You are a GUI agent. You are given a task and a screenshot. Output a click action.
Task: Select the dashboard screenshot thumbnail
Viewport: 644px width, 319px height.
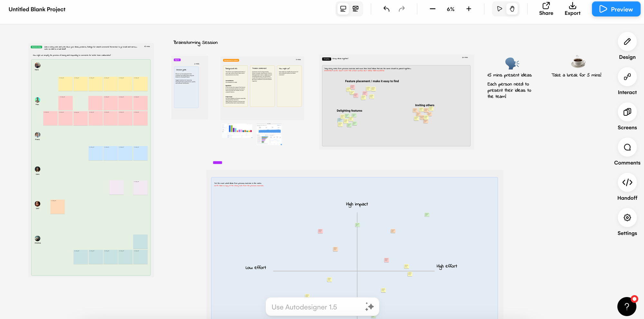tap(269, 134)
